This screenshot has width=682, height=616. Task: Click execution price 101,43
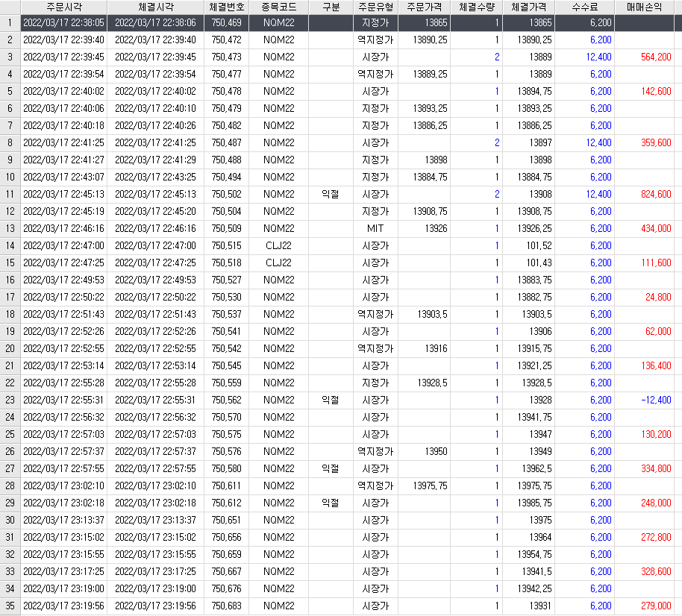coord(539,263)
